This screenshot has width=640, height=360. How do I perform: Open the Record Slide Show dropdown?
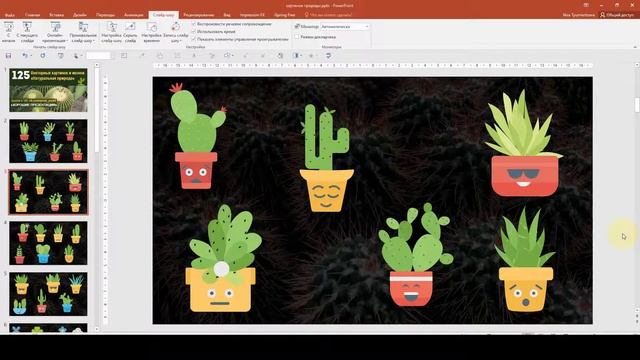(x=176, y=32)
